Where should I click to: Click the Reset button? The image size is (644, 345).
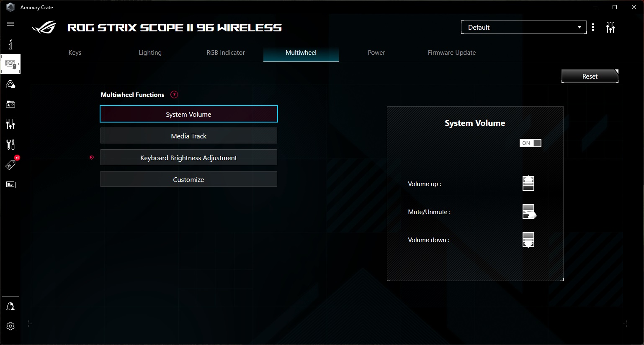(590, 76)
